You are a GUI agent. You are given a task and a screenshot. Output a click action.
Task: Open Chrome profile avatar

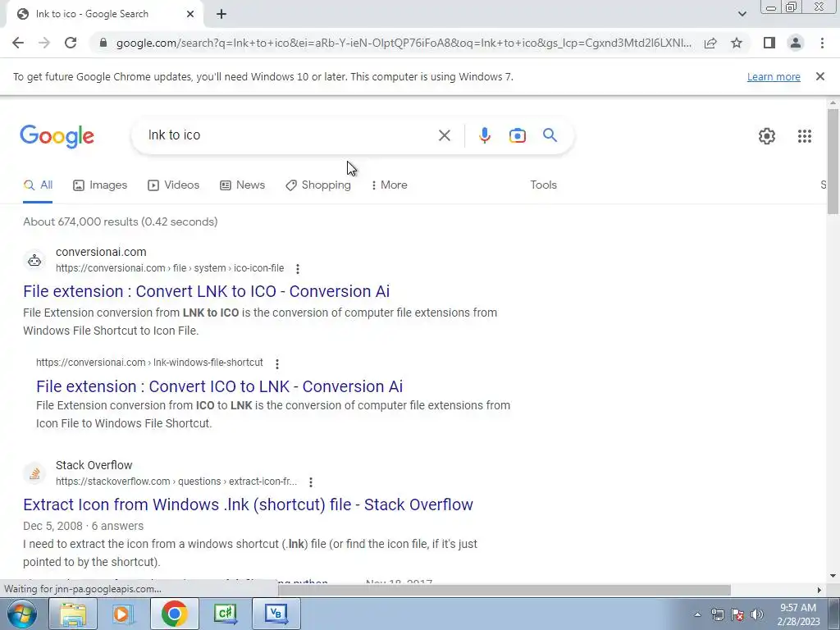coord(796,43)
